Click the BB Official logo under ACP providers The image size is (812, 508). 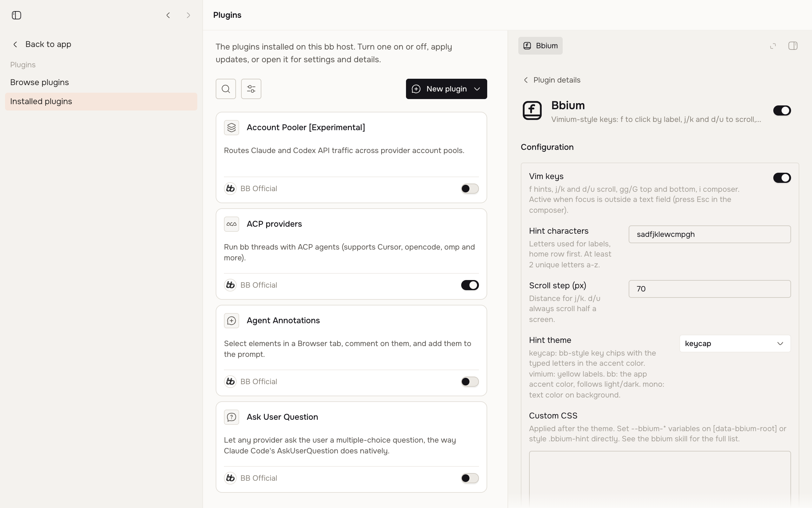[230, 285]
